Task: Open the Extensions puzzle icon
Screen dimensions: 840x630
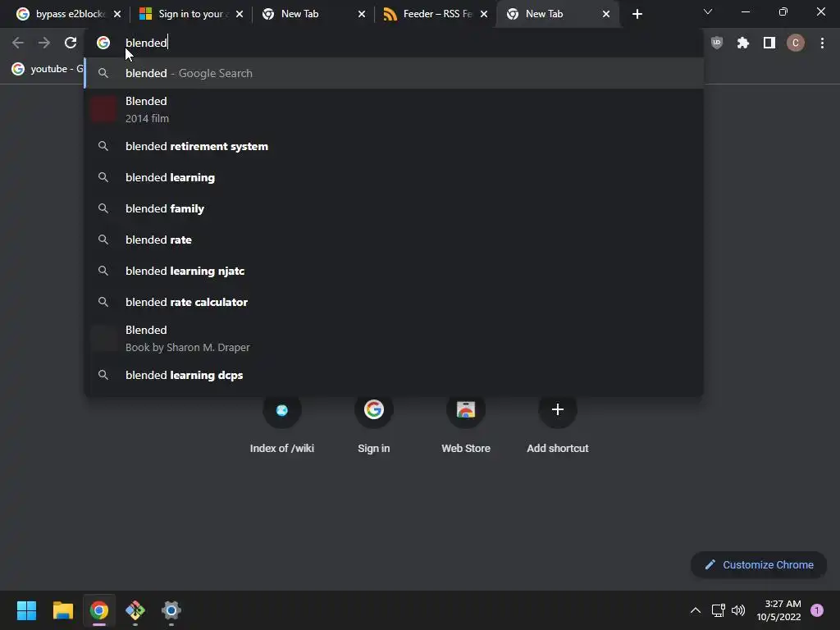Action: [x=742, y=43]
